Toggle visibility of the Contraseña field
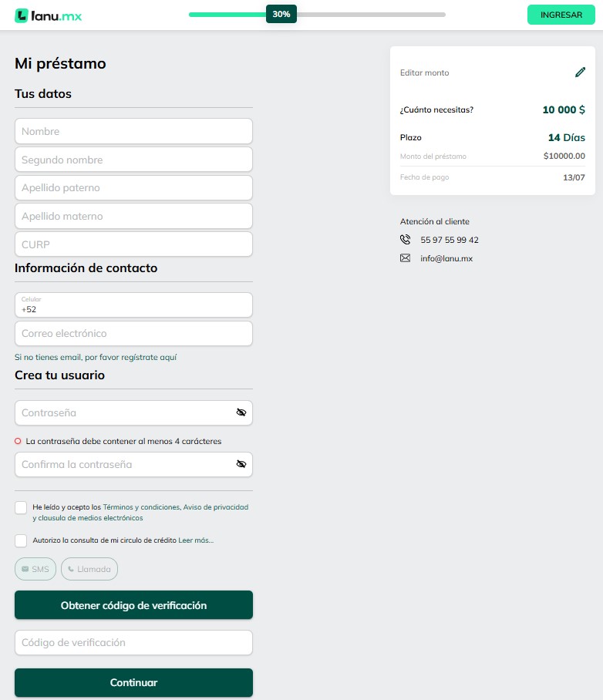Image resolution: width=603 pixels, height=700 pixels. click(241, 412)
